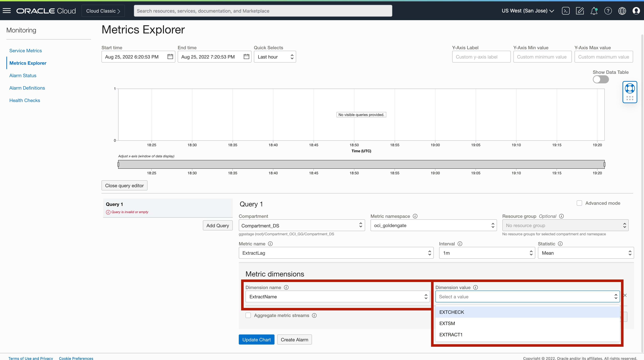Viewport: 644px width, 360px height.
Task: Enable Advanced mode checkbox
Action: 579,203
